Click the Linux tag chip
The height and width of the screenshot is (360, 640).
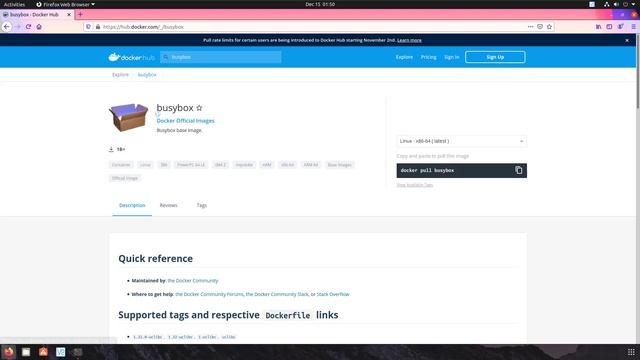click(145, 165)
